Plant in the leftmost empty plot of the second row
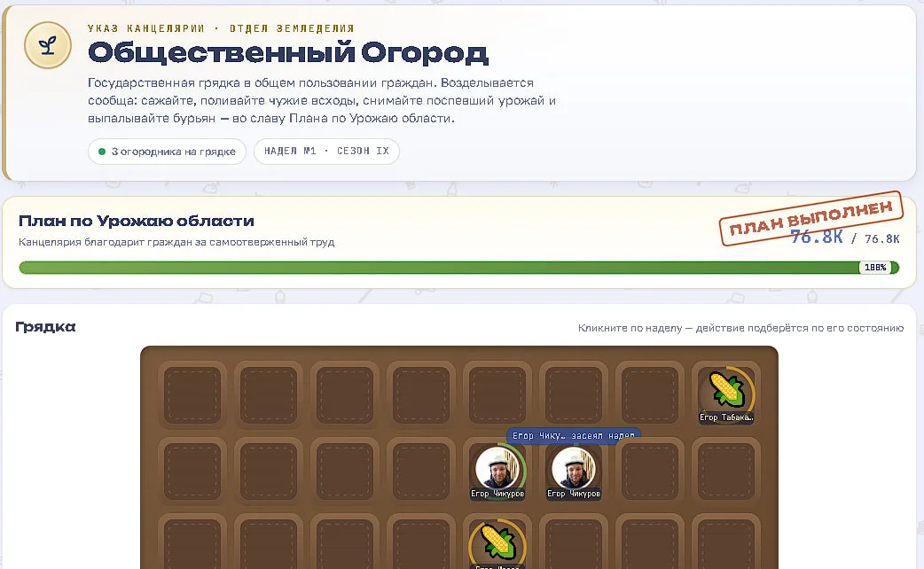The height and width of the screenshot is (569, 924). pyautogui.click(x=192, y=472)
